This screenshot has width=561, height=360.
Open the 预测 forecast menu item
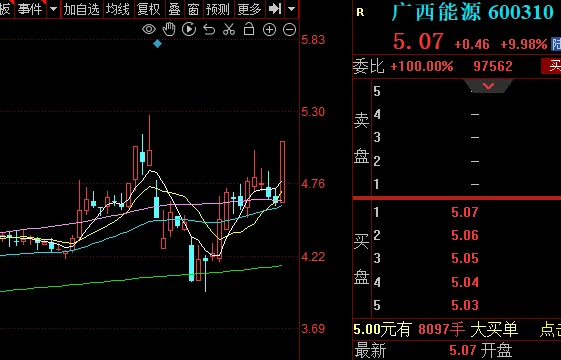[218, 9]
